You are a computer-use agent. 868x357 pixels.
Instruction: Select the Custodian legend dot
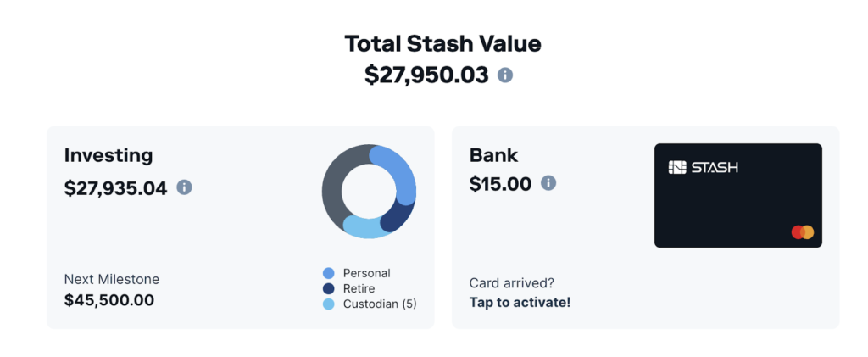[x=329, y=304]
